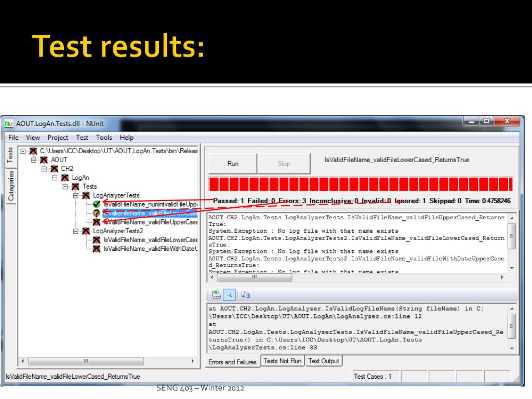Switch to the Errors and Failures tab
The image size is (532, 399).
[x=232, y=362]
